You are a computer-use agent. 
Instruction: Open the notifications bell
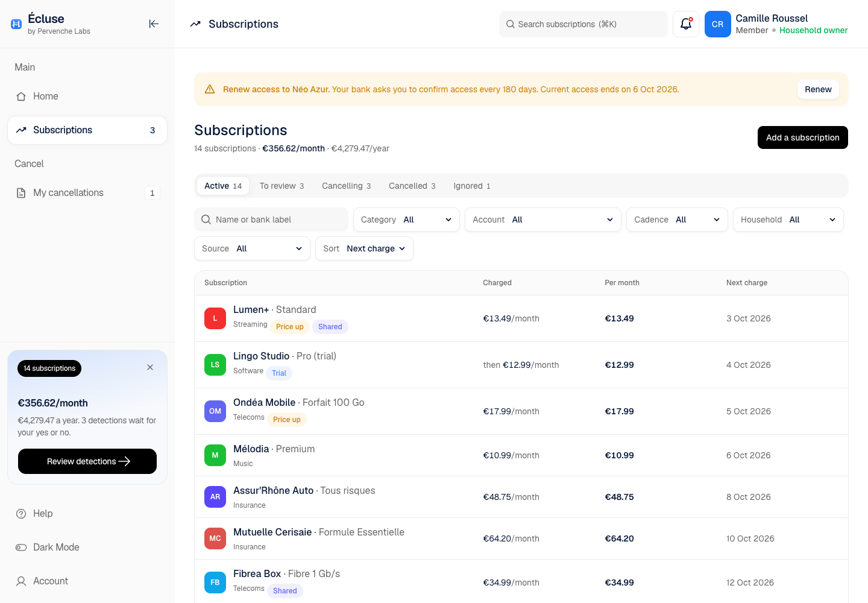pos(686,24)
